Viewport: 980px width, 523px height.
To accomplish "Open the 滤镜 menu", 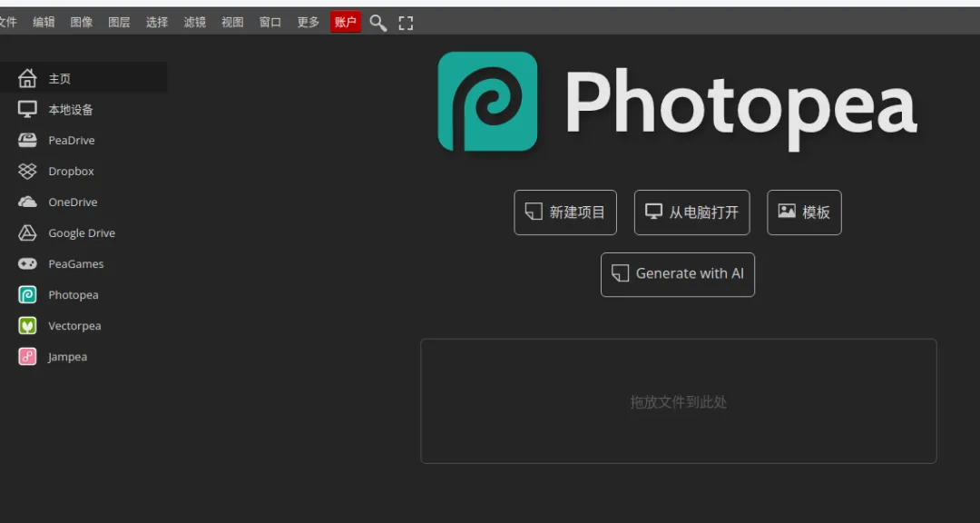I will (195, 23).
